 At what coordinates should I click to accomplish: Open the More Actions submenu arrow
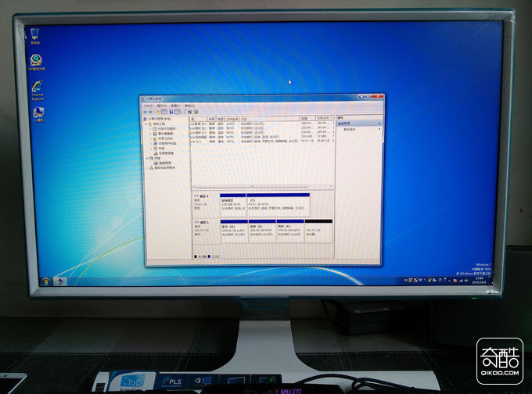point(379,129)
